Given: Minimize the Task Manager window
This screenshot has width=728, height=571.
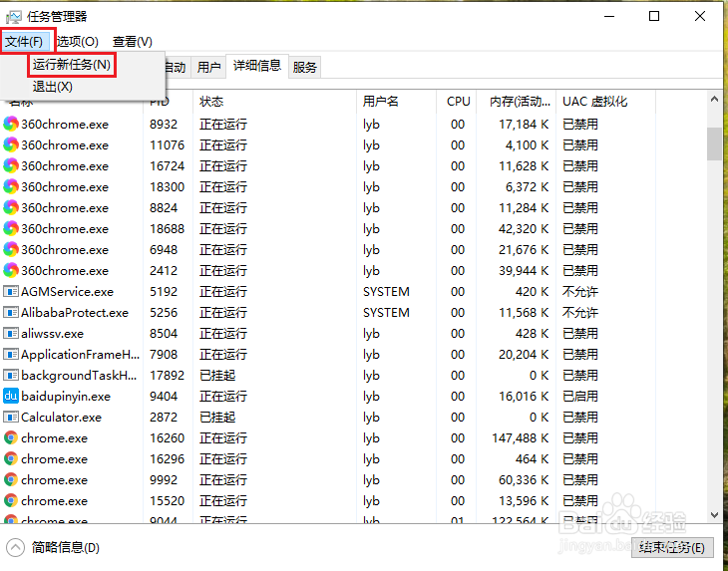Looking at the screenshot, I should pyautogui.click(x=609, y=16).
